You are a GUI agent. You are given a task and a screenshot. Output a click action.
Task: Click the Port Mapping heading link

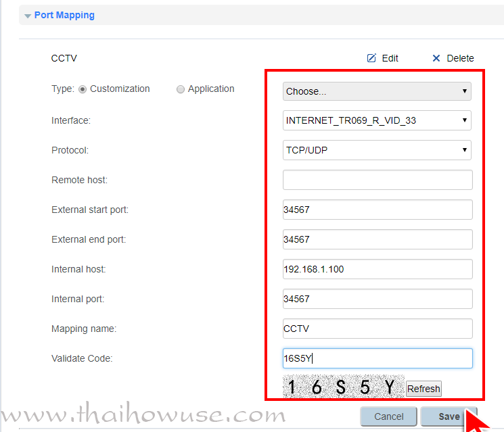[x=64, y=15]
